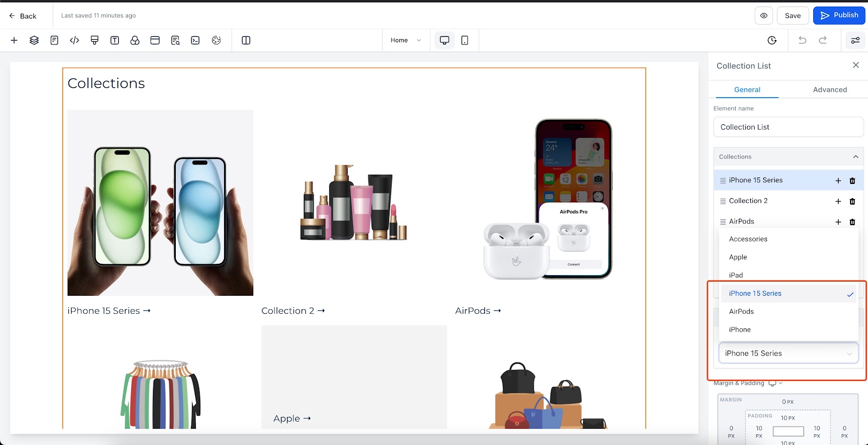
Task: Switch to the Advanced tab
Action: coord(829,90)
